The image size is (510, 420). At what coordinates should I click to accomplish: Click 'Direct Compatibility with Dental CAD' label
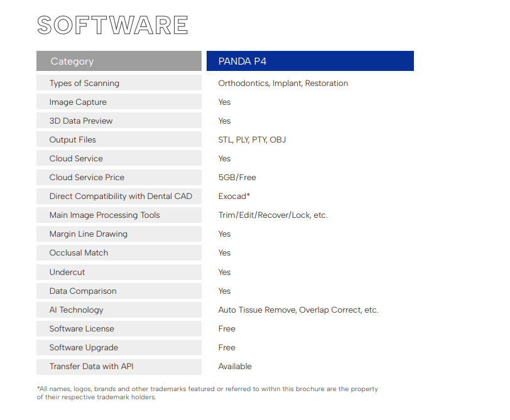pos(121,197)
